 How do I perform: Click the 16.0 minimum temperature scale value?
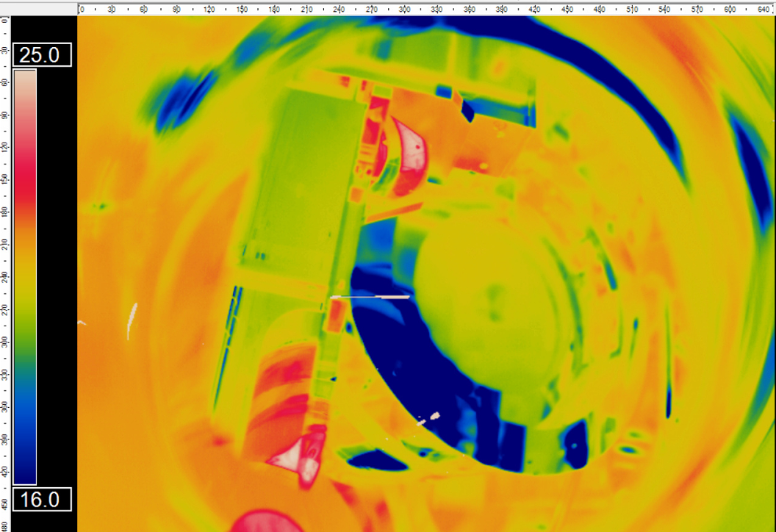(x=42, y=500)
